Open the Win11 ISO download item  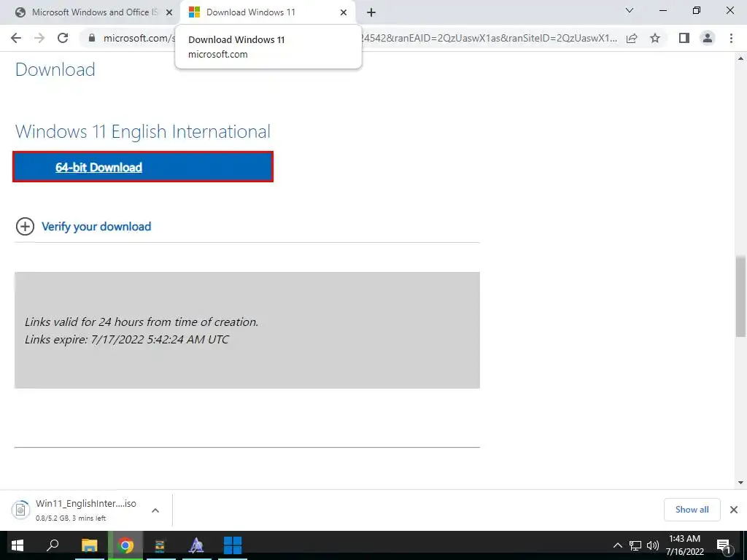pyautogui.click(x=86, y=510)
